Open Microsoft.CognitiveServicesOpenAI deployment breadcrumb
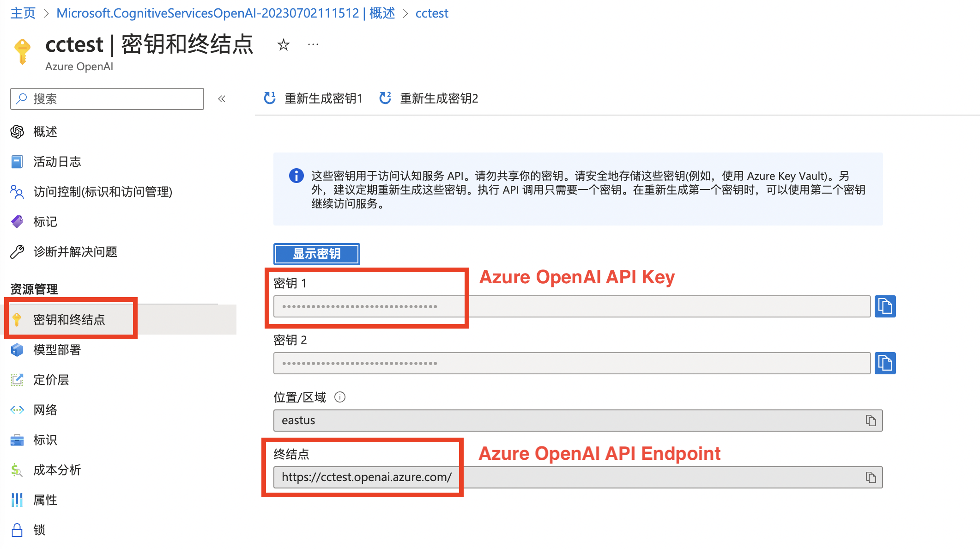 (x=226, y=13)
